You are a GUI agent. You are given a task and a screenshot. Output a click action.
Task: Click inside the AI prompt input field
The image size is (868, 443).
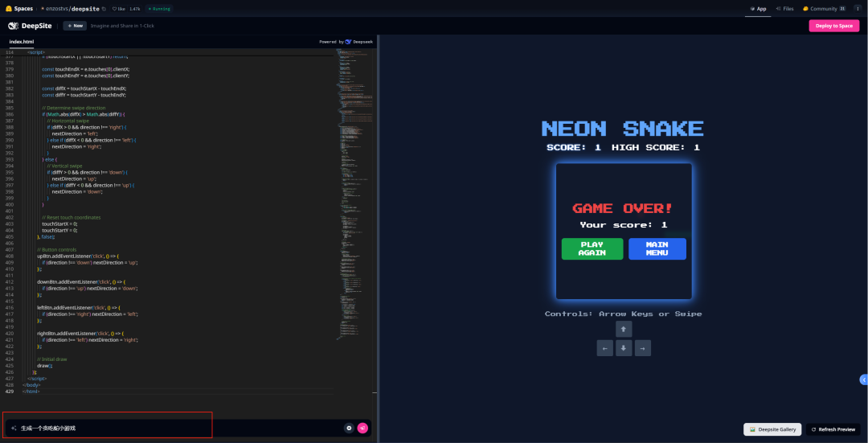(180, 428)
